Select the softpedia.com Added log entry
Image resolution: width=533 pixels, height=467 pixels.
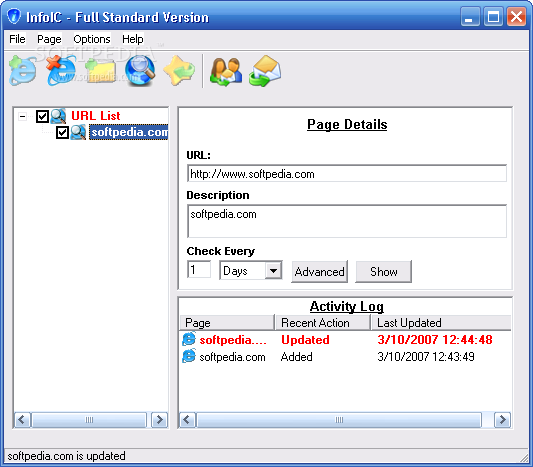(x=345, y=357)
